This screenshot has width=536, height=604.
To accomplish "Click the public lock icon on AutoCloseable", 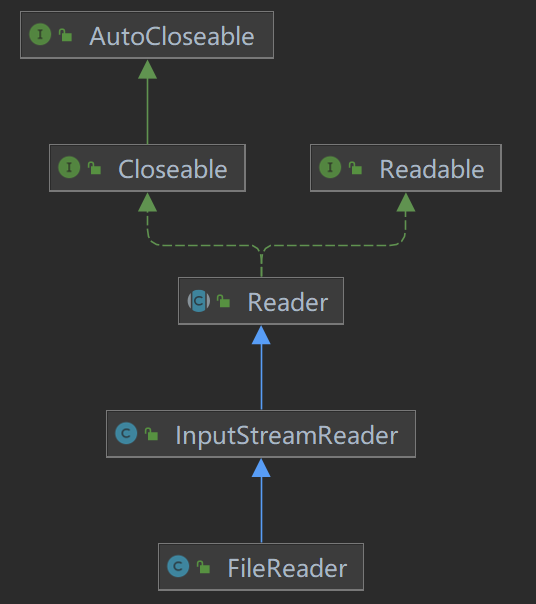I will (x=66, y=35).
